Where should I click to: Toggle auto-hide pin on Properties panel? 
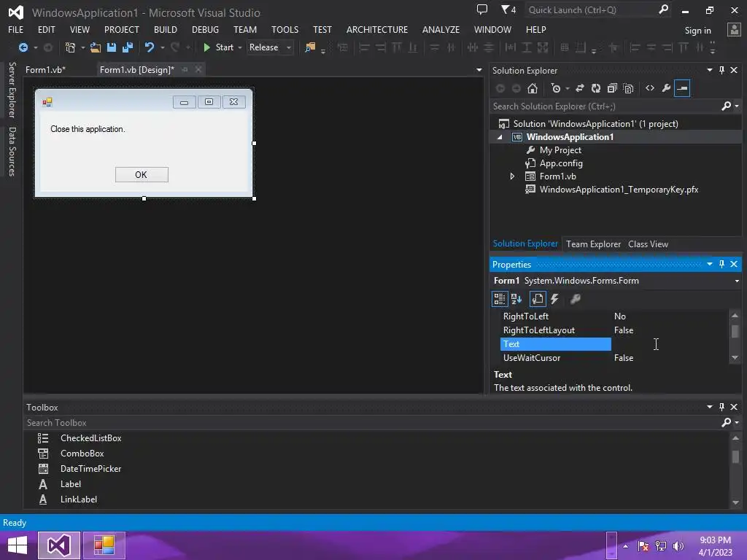721,264
